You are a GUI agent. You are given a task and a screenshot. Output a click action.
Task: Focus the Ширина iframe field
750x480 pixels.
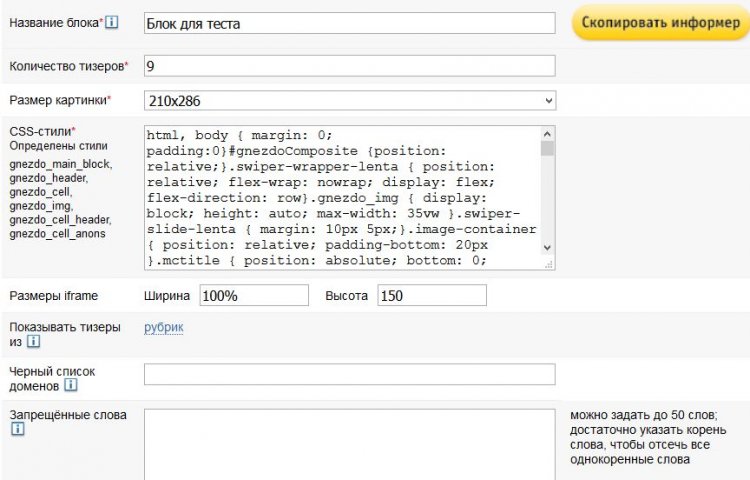point(254,295)
